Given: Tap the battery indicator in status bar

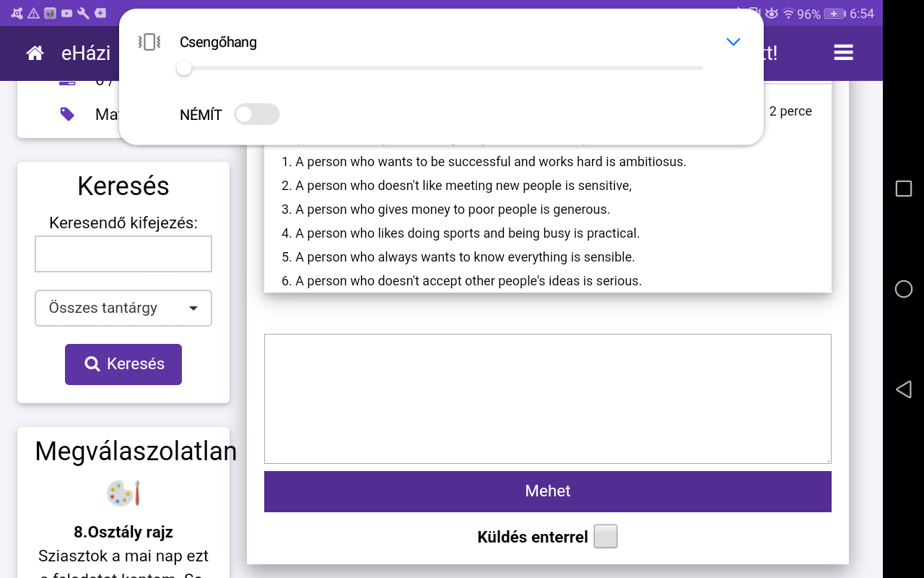Looking at the screenshot, I should 834,14.
